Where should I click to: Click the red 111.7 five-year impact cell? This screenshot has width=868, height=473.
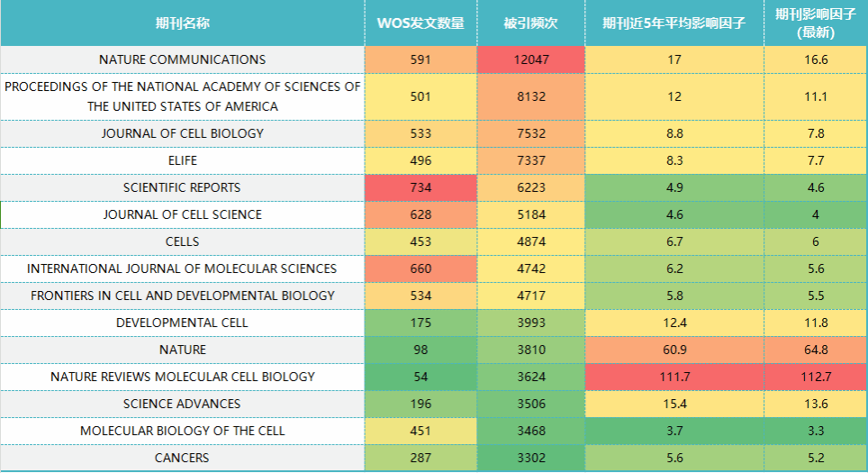tap(674, 377)
